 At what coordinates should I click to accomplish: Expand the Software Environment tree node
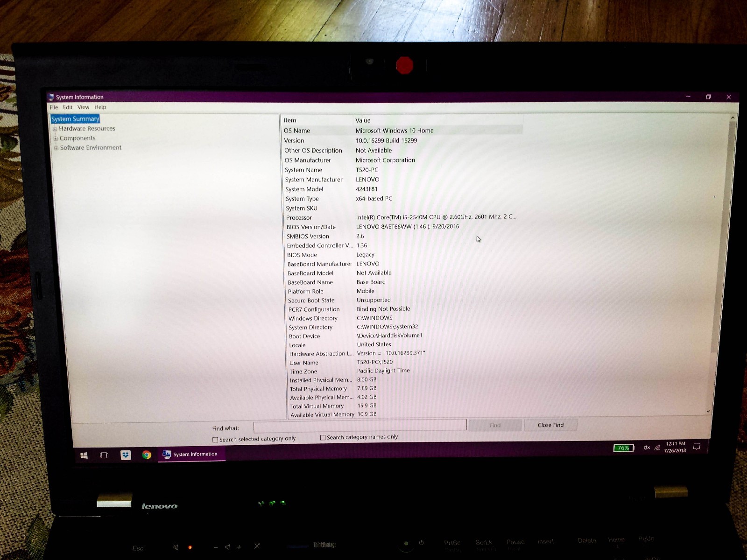point(56,148)
